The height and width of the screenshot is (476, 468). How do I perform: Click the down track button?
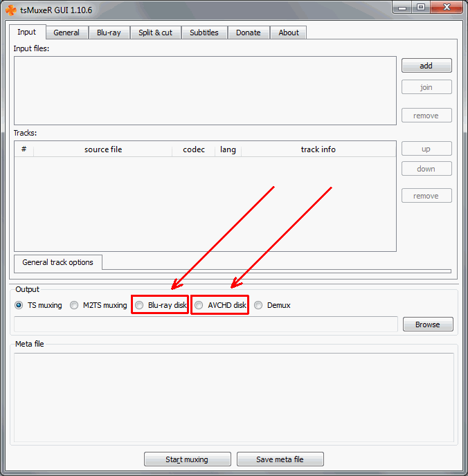(x=426, y=169)
